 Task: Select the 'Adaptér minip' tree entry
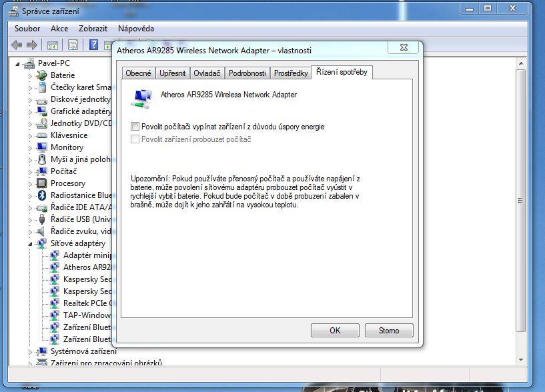(87, 255)
